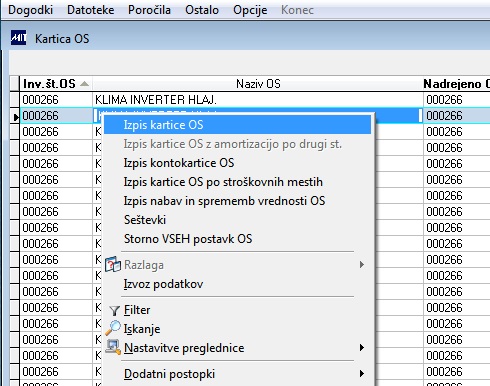The width and height of the screenshot is (490, 386).
Task: Choose Izpis kartice OS from context menu
Action: (237, 125)
